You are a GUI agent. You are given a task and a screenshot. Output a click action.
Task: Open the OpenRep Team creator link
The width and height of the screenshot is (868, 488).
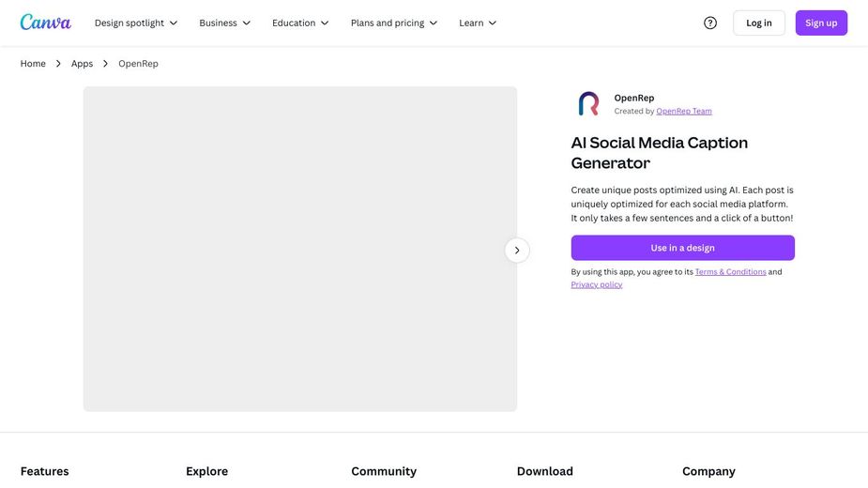click(684, 112)
